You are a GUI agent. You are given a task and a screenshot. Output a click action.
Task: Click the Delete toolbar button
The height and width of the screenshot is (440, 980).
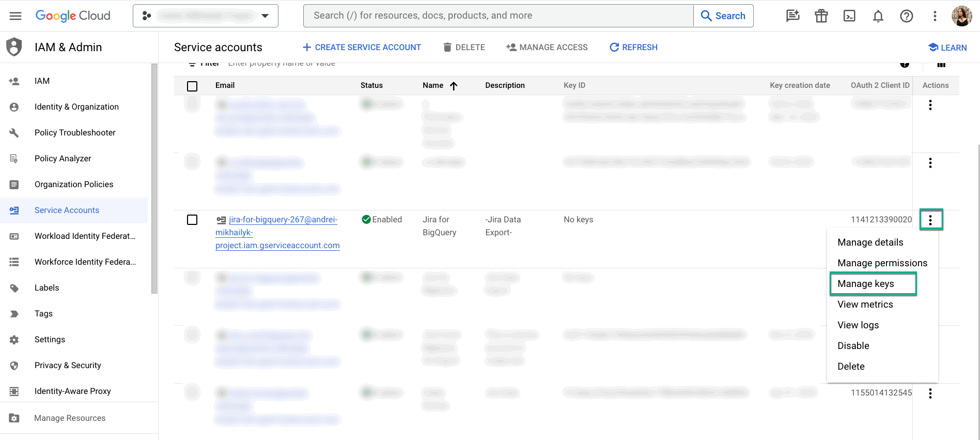pyautogui.click(x=464, y=48)
